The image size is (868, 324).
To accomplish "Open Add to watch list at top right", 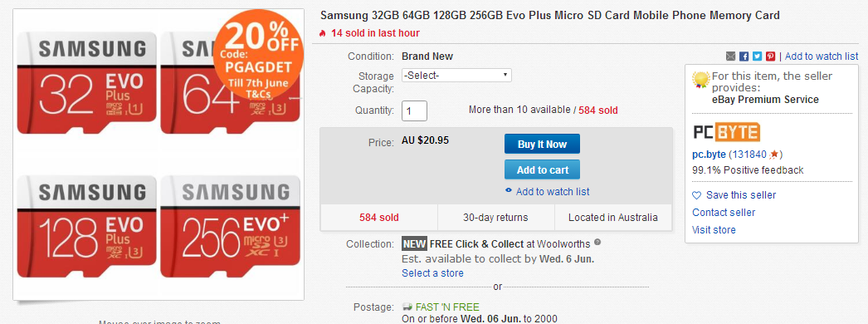I will coord(822,56).
